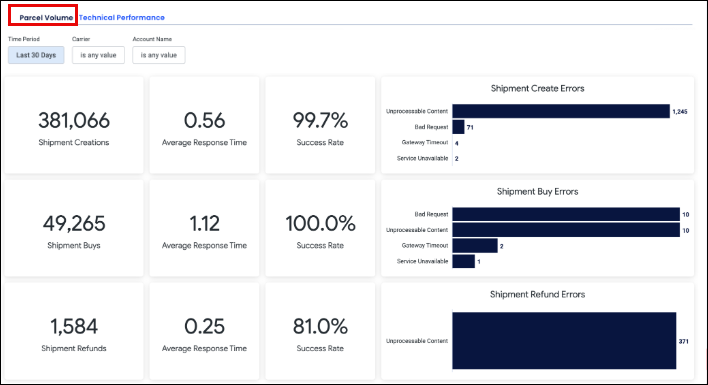Open the Last 30 Days time period filter
The height and width of the screenshot is (385, 708).
[36, 55]
